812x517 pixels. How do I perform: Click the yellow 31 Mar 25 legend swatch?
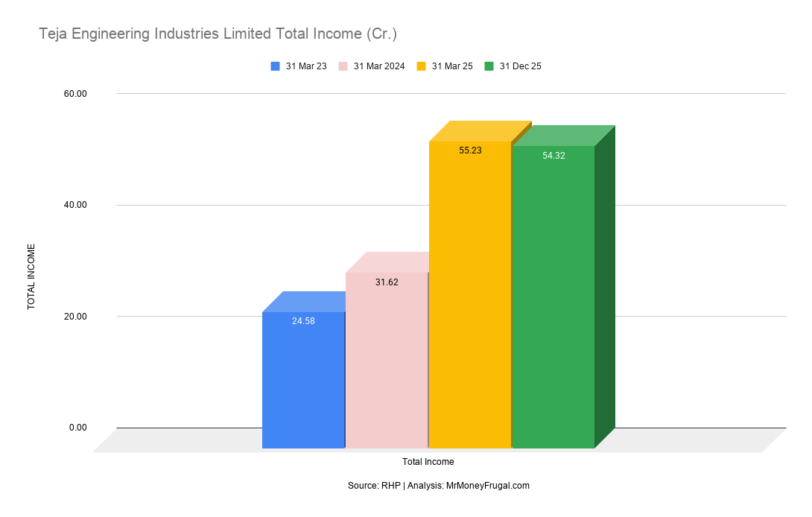point(421,66)
